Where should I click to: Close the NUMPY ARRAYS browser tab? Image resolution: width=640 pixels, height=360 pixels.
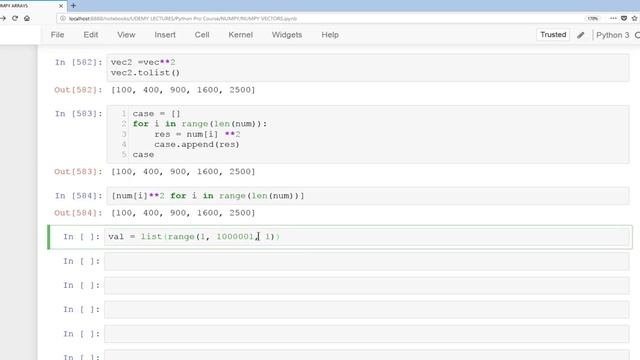(61, 6)
